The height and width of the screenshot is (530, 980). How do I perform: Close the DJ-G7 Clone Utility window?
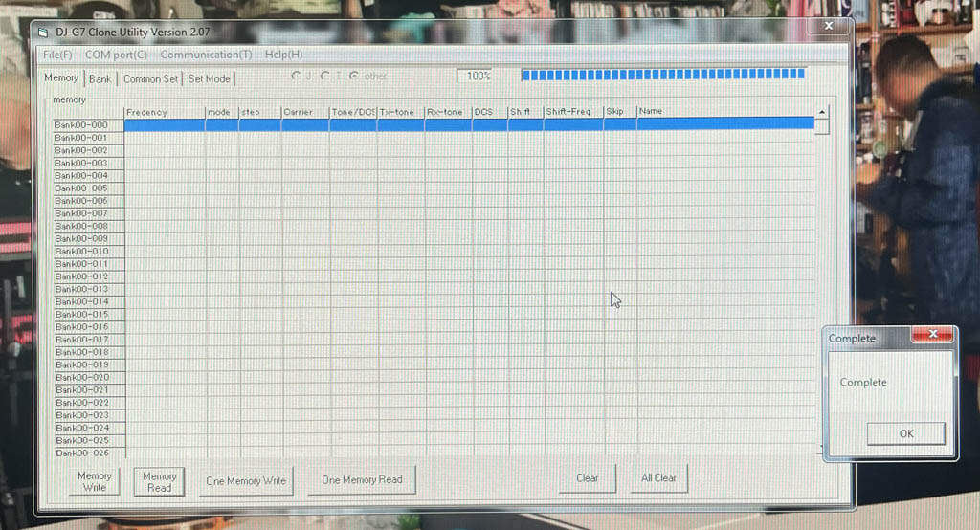click(829, 26)
